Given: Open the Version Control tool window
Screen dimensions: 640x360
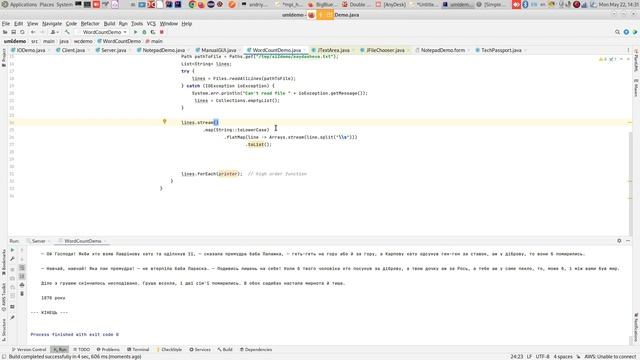Looking at the screenshot, I should [29, 349].
